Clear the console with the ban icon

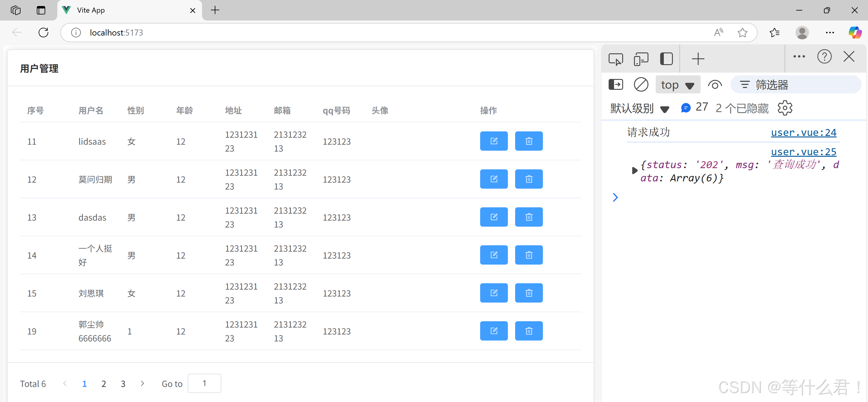coord(641,84)
